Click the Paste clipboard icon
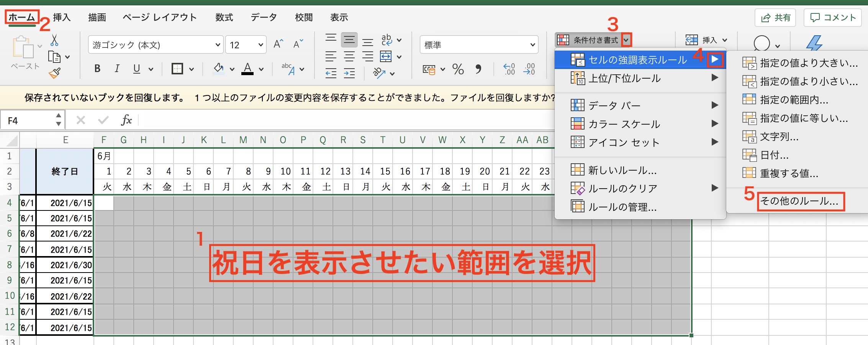This screenshot has height=345, width=868. tap(23, 47)
